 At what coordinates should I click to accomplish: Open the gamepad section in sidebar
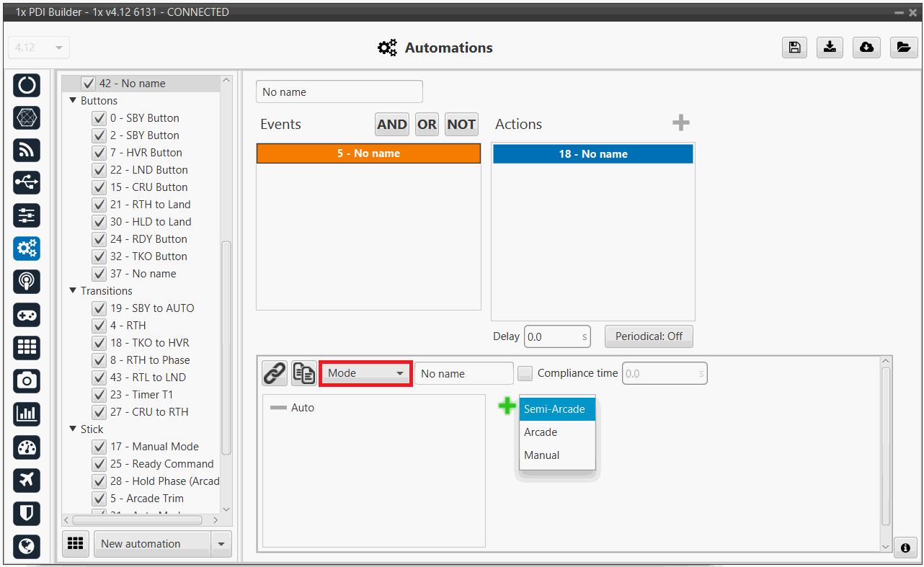[x=27, y=315]
